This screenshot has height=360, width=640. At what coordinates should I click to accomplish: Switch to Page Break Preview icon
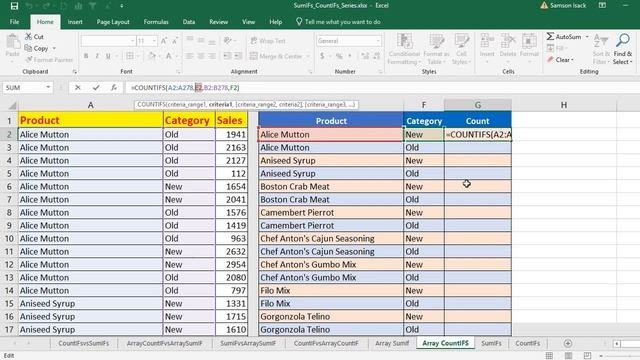[587, 356]
